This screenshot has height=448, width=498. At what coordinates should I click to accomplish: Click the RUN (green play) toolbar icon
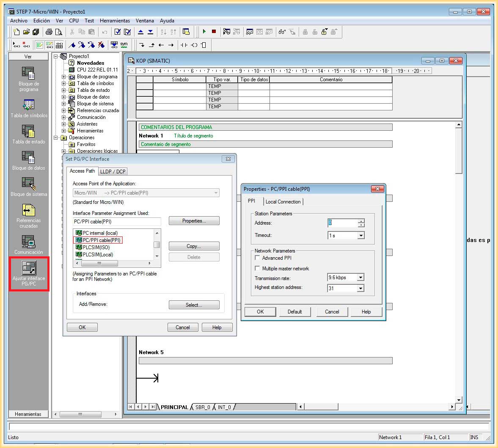[204, 32]
